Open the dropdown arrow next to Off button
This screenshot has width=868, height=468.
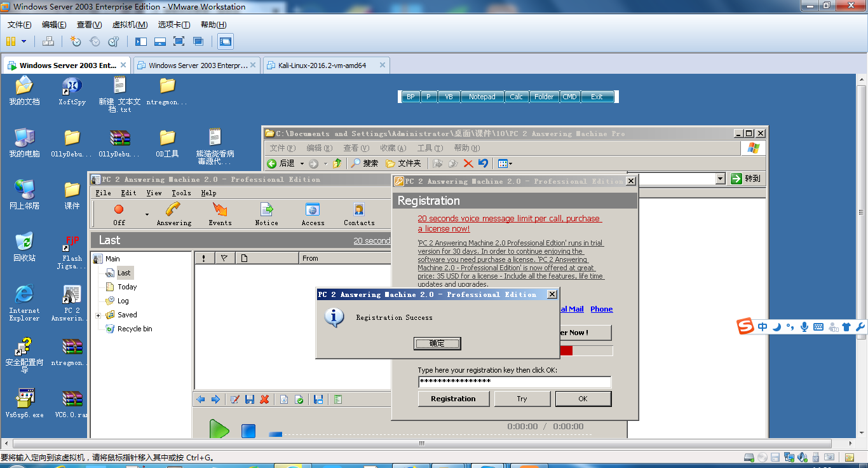tap(147, 214)
